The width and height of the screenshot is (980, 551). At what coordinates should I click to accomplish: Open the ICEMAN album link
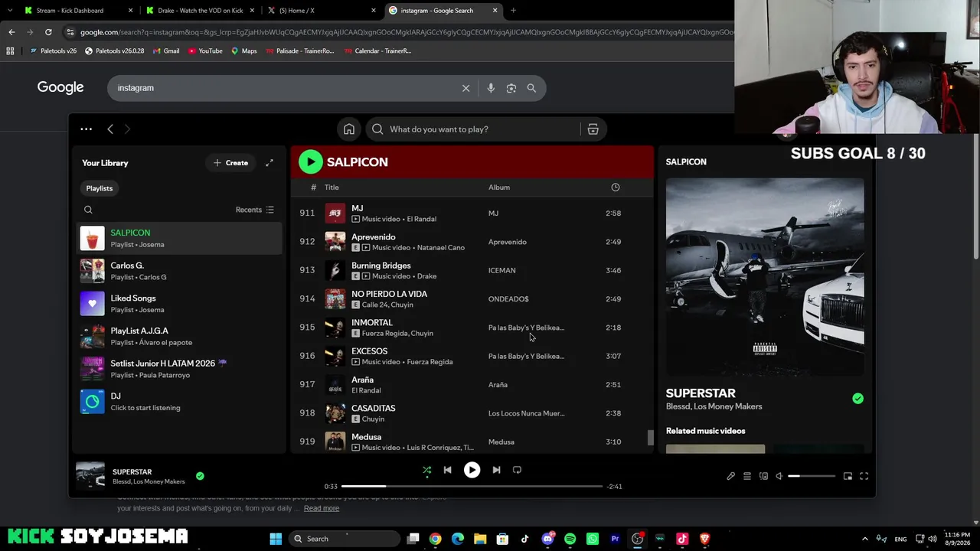[502, 270]
